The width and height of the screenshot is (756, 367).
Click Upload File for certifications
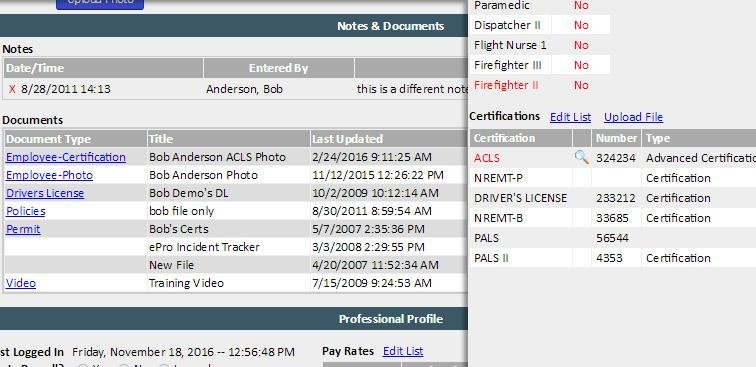pyautogui.click(x=634, y=117)
